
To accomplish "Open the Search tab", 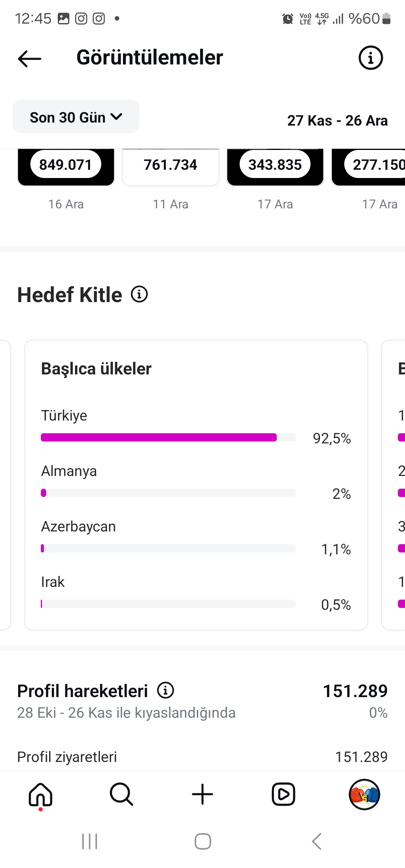I will 121,794.
